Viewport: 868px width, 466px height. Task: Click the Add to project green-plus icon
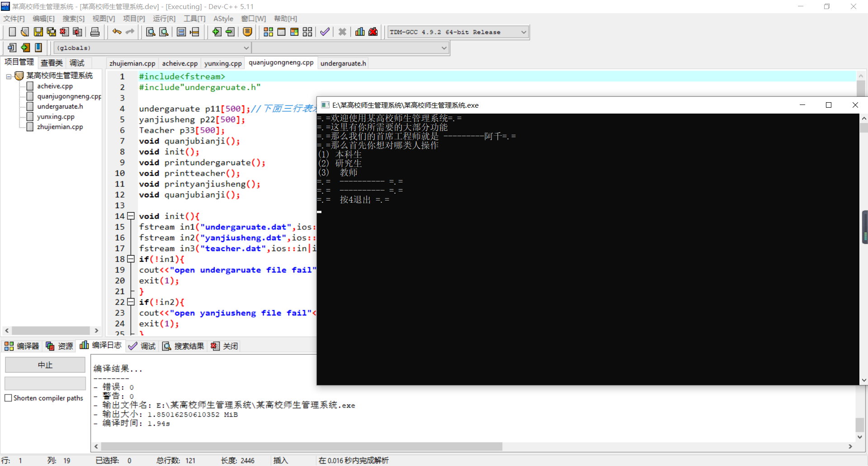[217, 32]
